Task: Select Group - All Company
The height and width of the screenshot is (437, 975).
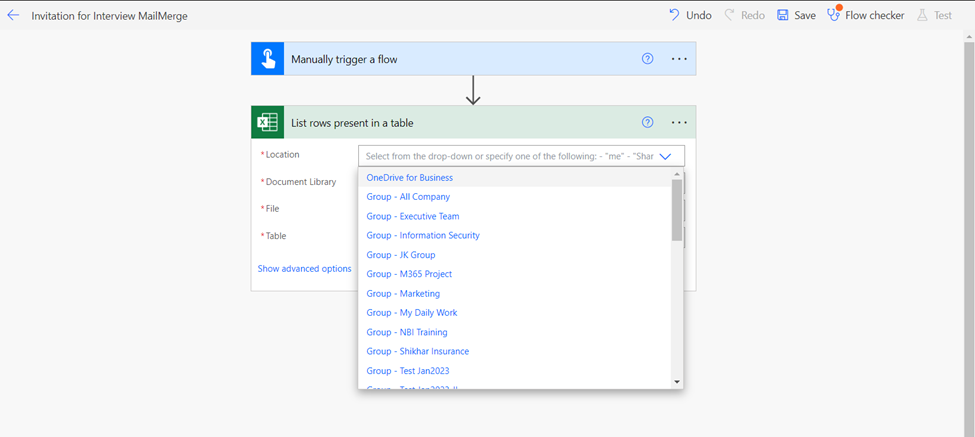Action: pos(515,196)
